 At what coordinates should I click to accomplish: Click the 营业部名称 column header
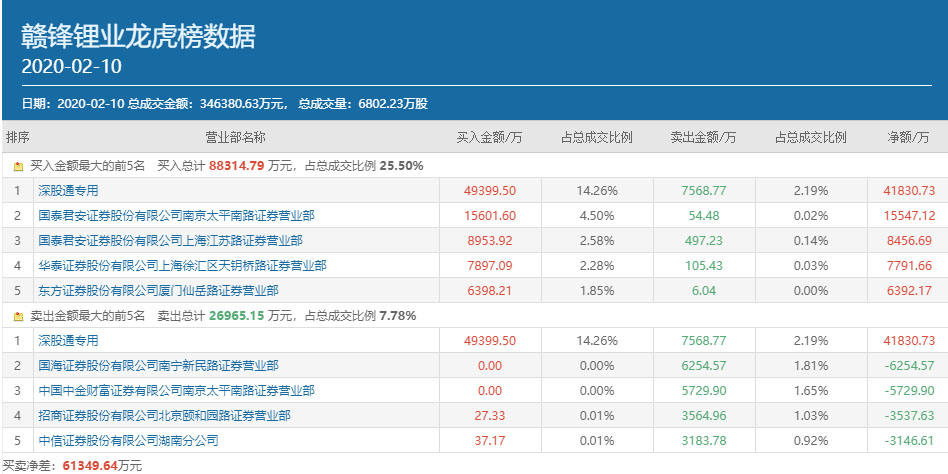point(235,137)
